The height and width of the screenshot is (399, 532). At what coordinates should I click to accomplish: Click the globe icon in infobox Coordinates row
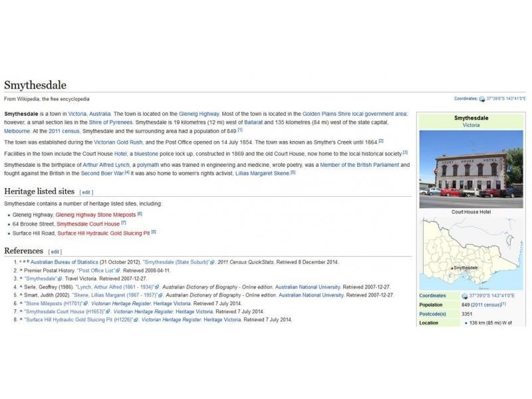coord(464,296)
